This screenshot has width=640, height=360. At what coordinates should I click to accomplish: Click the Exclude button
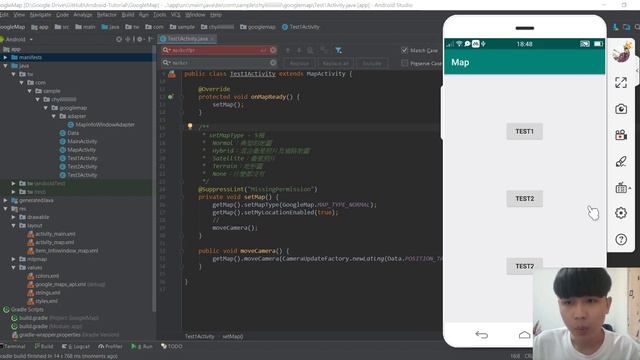[372, 63]
